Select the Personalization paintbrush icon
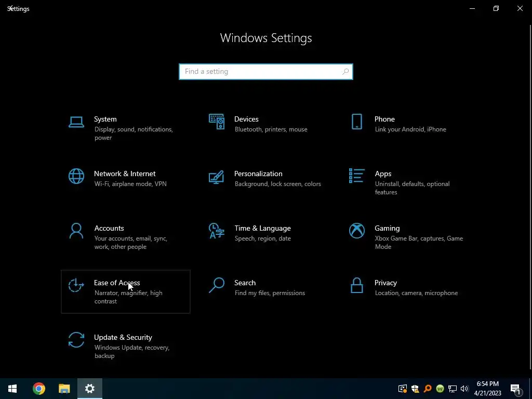This screenshot has height=399, width=532. tap(217, 177)
